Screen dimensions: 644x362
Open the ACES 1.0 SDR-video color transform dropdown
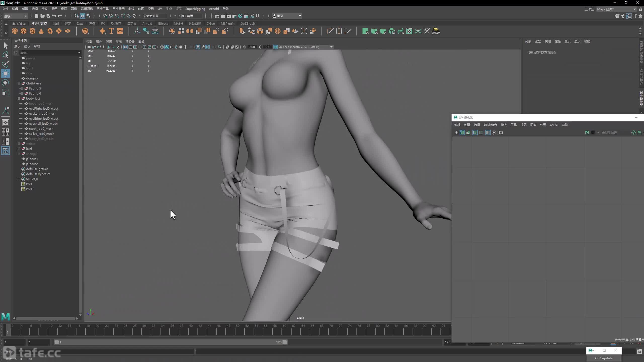(306, 47)
